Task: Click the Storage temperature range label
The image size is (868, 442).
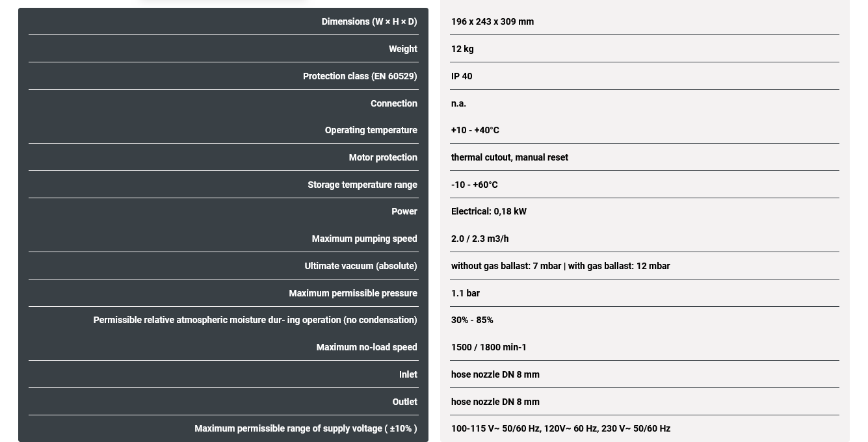Action: [x=362, y=185]
